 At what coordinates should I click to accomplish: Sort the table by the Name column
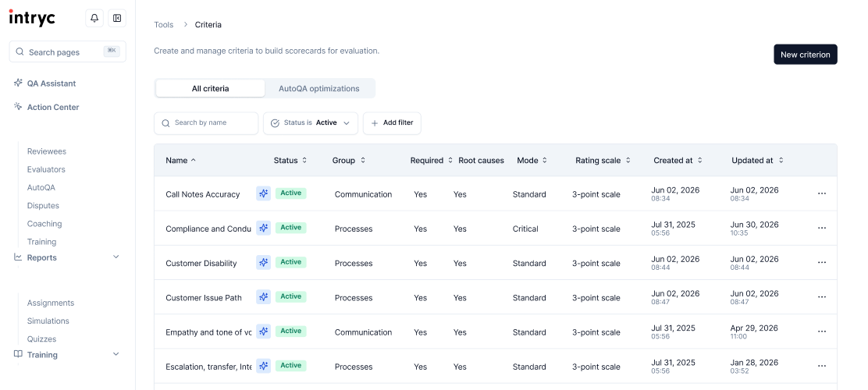pyautogui.click(x=180, y=161)
